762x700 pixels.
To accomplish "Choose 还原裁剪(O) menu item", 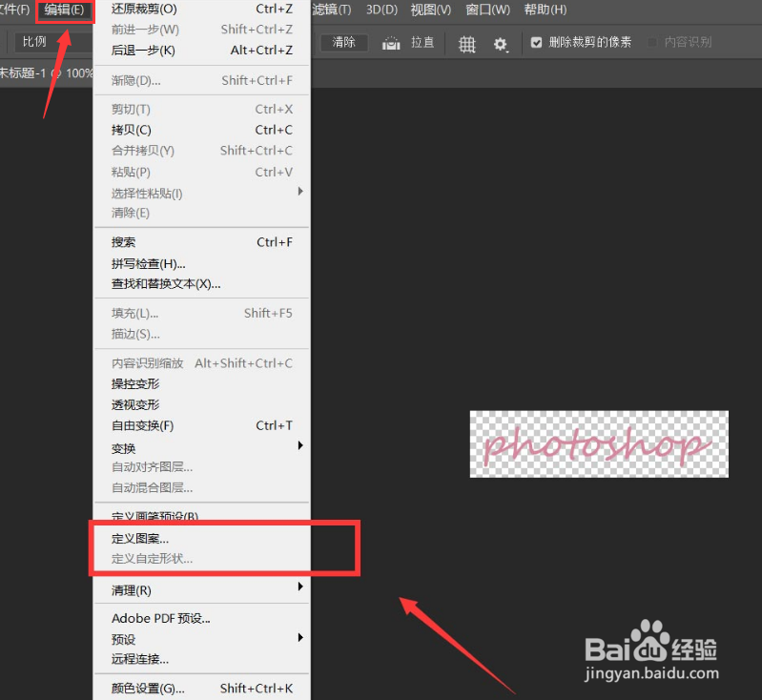I will (x=201, y=9).
